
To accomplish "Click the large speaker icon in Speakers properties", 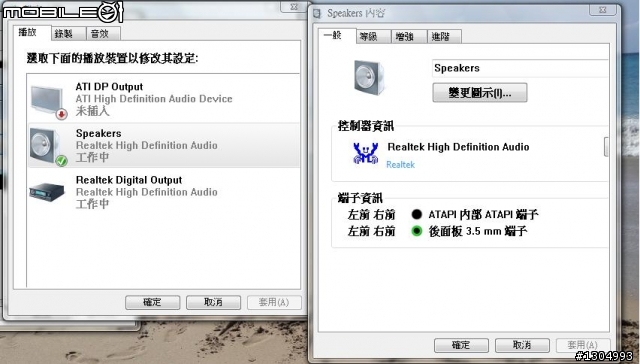I will click(369, 78).
